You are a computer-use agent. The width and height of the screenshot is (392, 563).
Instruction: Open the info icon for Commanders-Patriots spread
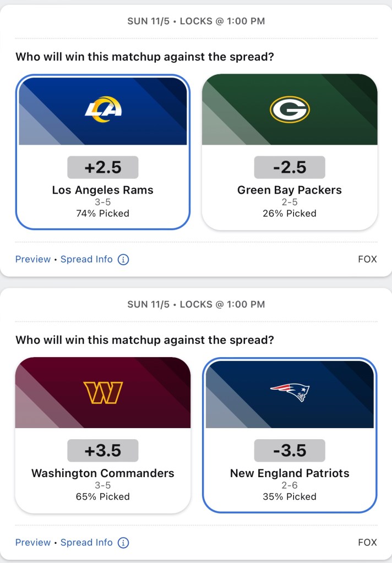(x=123, y=543)
